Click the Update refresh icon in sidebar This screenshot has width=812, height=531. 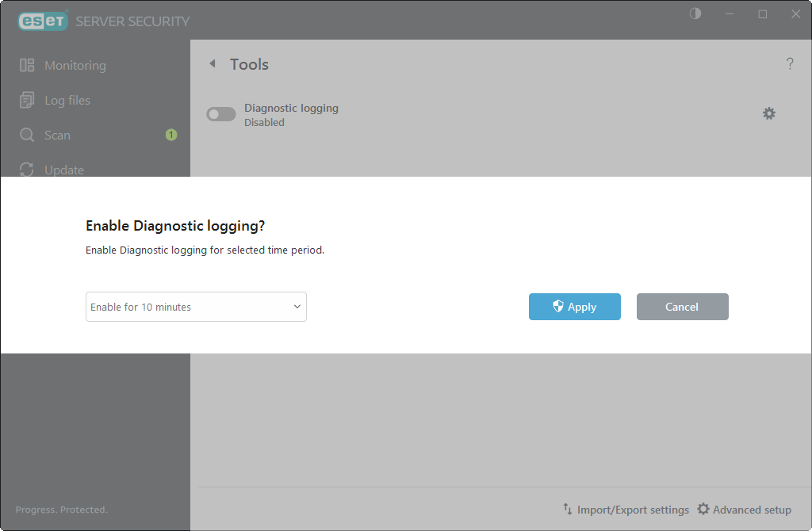point(28,170)
